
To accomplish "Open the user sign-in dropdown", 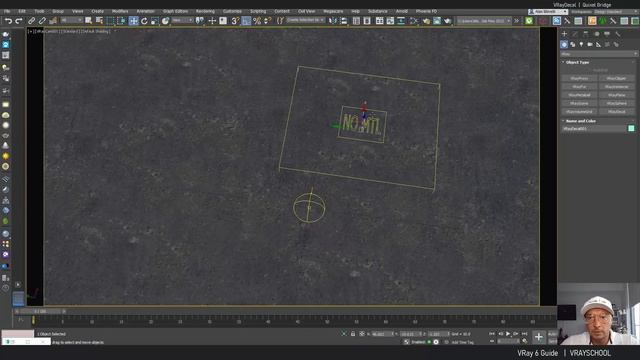I will (x=547, y=12).
